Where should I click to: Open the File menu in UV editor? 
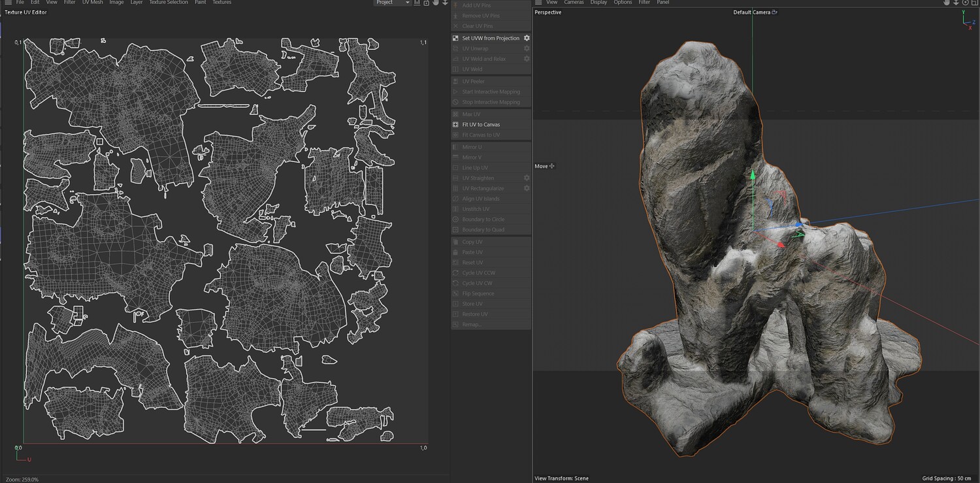pos(20,3)
